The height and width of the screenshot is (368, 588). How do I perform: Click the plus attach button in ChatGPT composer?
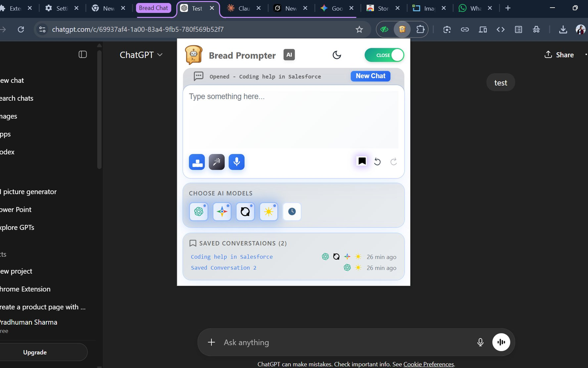[x=211, y=342]
